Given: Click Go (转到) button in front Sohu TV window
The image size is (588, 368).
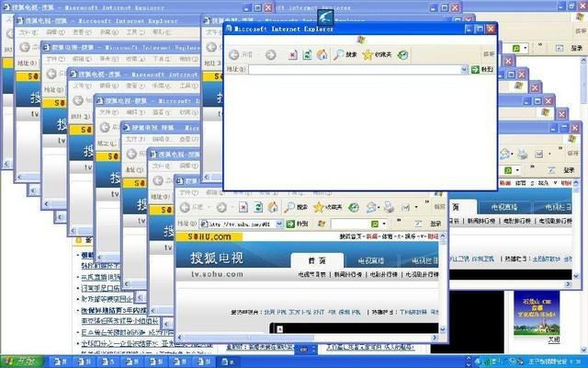Looking at the screenshot, I should point(298,224).
